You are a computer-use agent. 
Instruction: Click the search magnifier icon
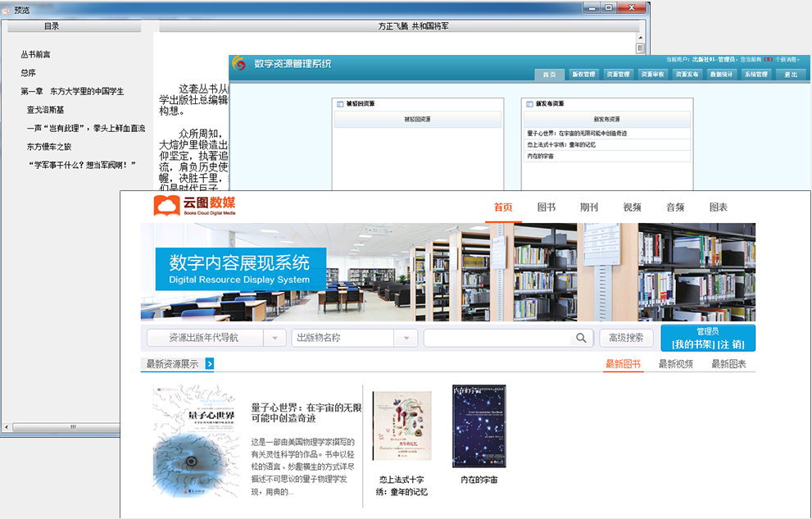click(581, 338)
